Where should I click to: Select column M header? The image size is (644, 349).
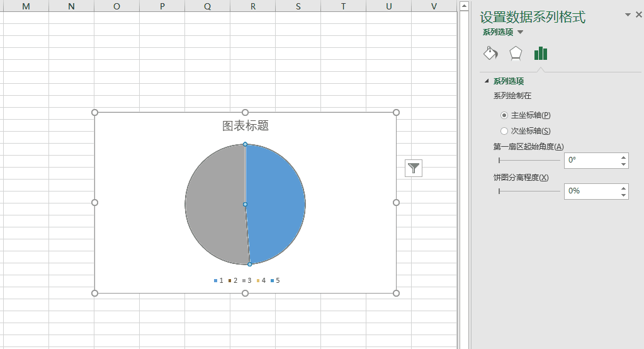(26, 6)
